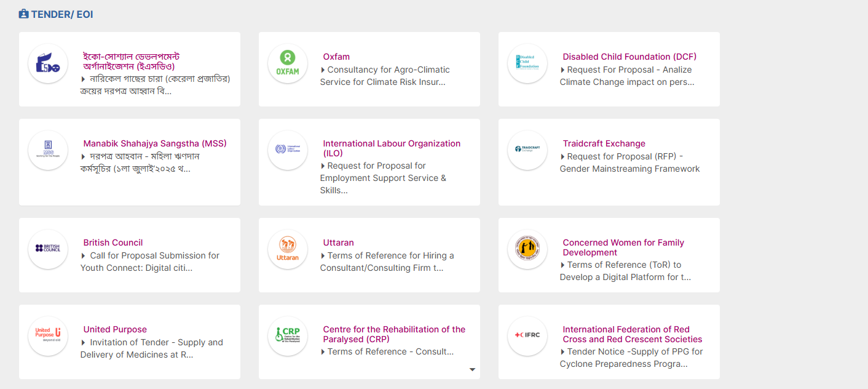Viewport: 868px width, 389px height.
Task: Click the Manabik Shahajya Sangstha logo
Action: (48, 150)
